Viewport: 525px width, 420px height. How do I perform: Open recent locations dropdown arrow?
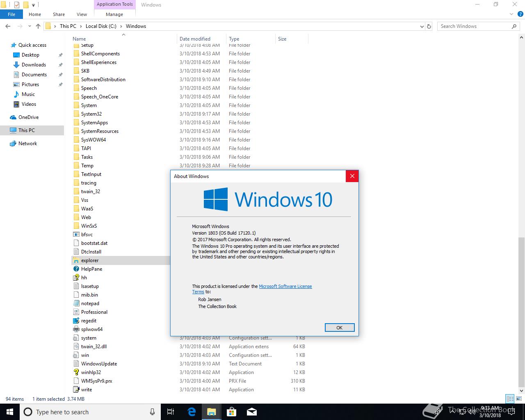point(30,26)
